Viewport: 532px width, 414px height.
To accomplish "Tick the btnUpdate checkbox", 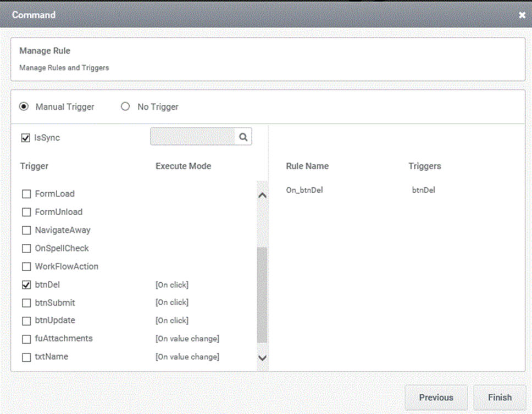I will click(x=26, y=321).
